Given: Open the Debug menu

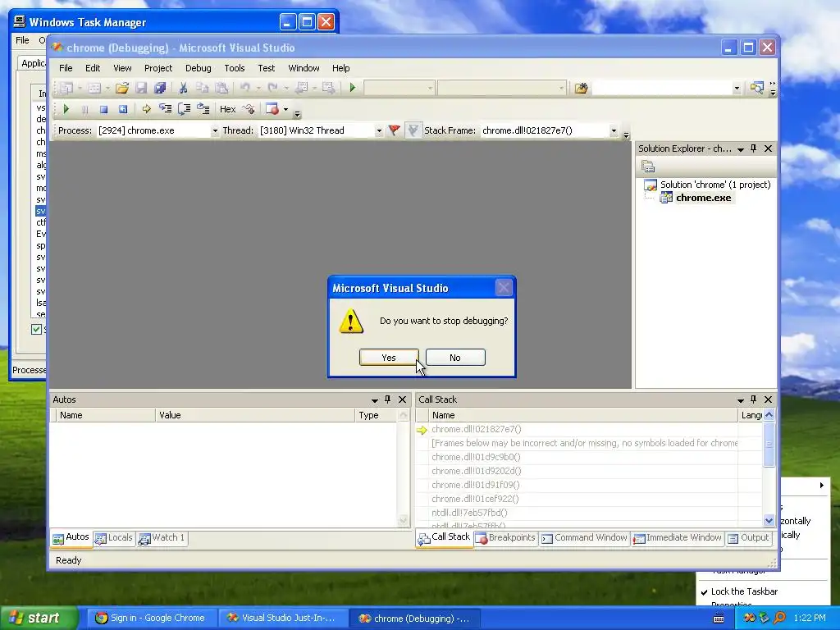Looking at the screenshot, I should click(x=199, y=68).
